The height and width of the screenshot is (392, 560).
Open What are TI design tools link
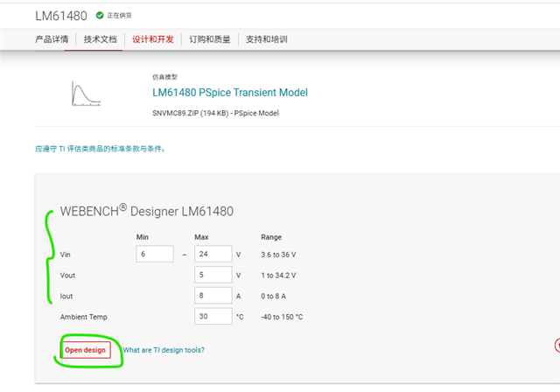[x=164, y=350]
